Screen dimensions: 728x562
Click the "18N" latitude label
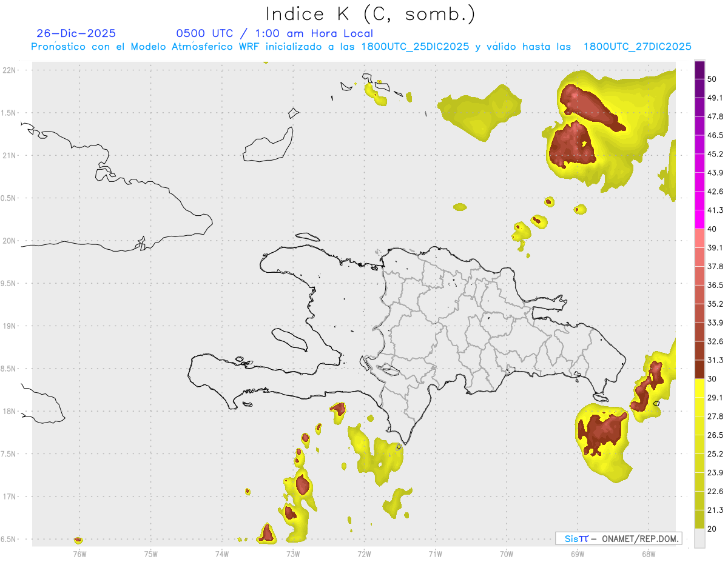pos(8,411)
